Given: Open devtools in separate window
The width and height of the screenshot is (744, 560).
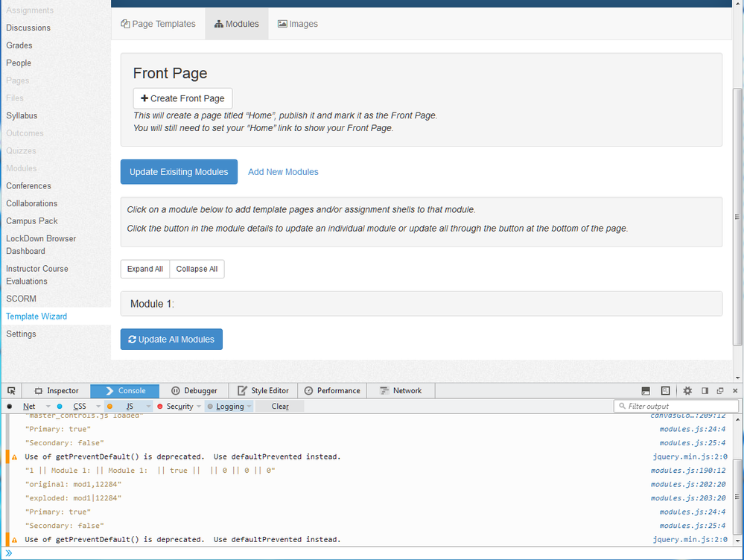Looking at the screenshot, I should tap(720, 391).
